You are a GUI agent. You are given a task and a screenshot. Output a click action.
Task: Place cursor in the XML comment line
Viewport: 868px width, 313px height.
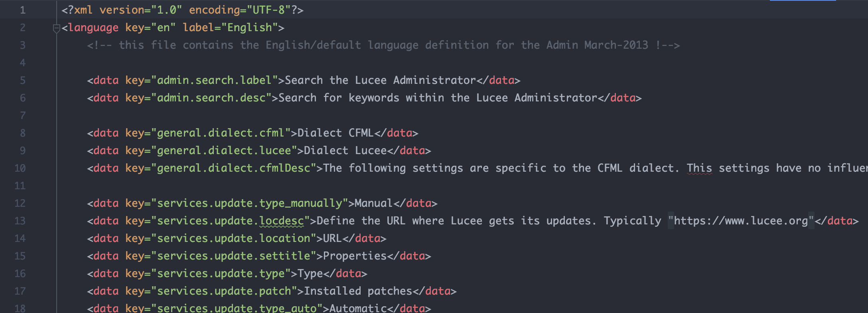pos(383,45)
